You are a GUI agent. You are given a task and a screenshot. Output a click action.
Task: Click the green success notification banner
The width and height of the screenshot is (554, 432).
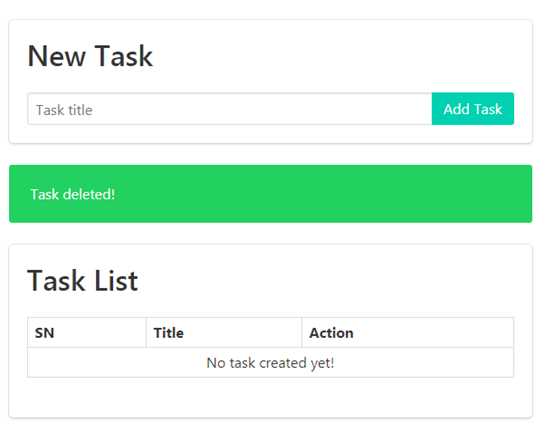[x=270, y=194]
